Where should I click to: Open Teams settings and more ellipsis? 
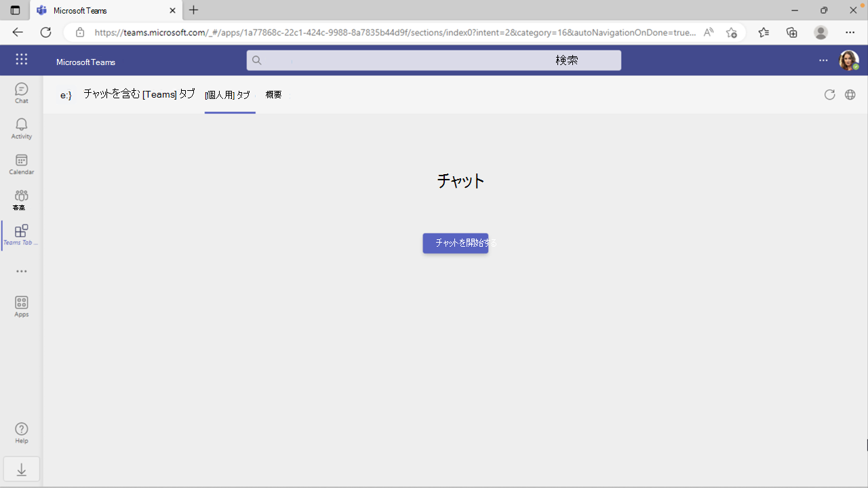pos(823,60)
